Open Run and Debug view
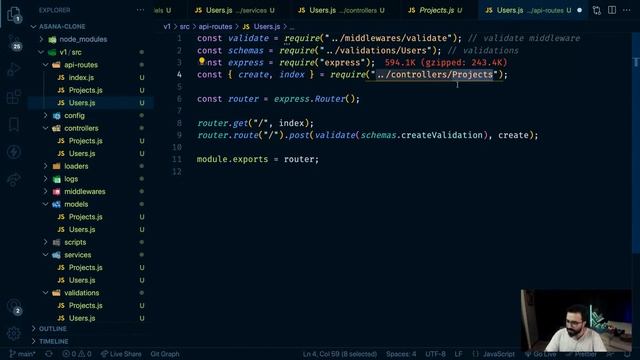 [14, 69]
